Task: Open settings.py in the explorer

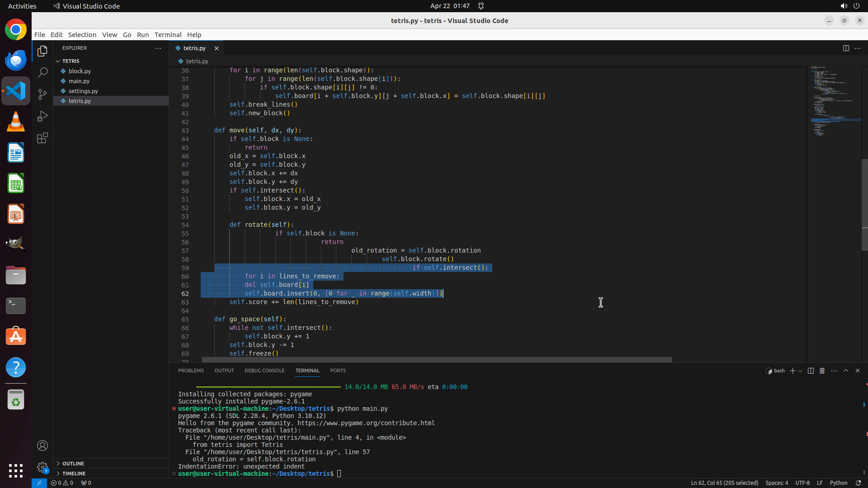Action: pyautogui.click(x=83, y=91)
